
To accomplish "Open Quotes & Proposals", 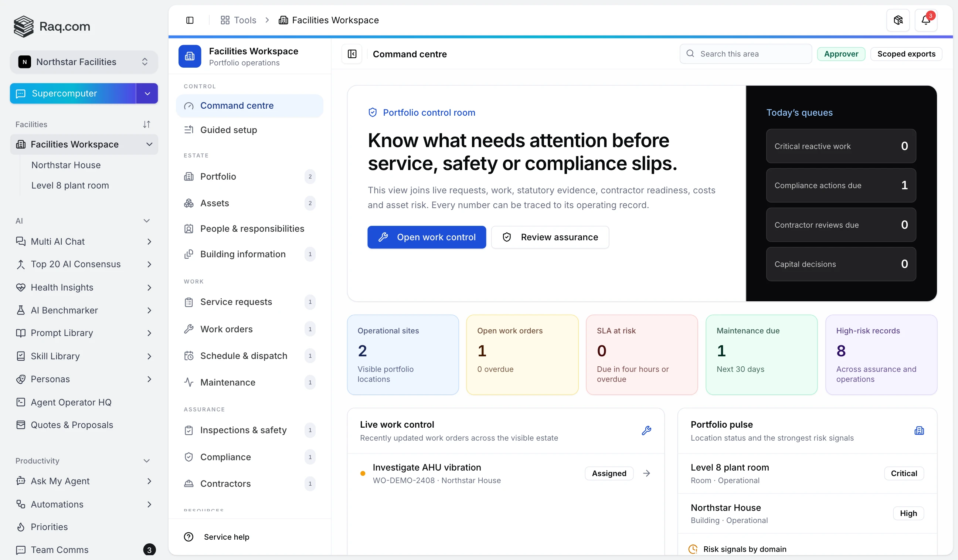I will pos(84,425).
